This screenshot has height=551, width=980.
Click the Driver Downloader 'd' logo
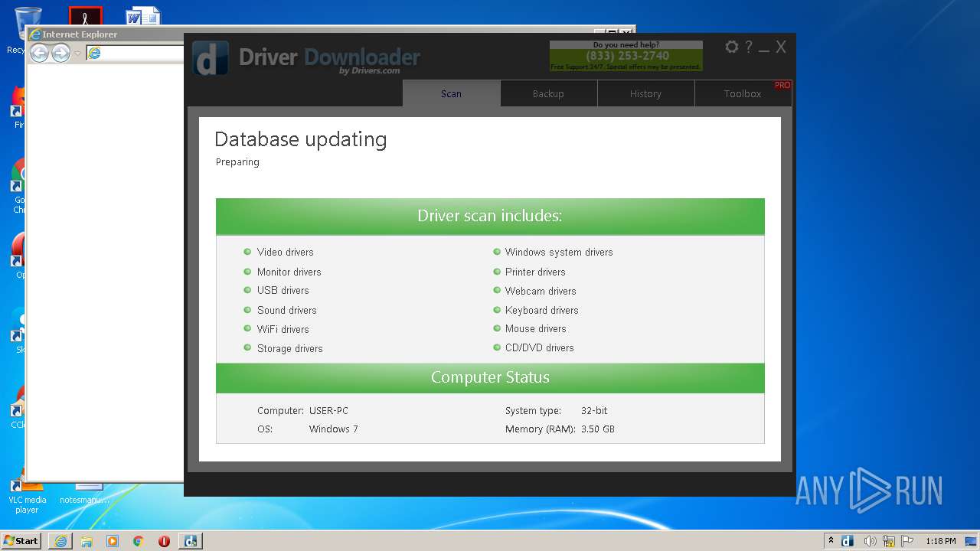pyautogui.click(x=211, y=58)
